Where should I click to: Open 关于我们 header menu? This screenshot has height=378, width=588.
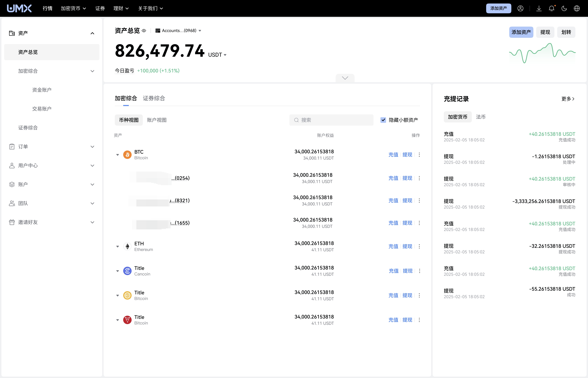(150, 8)
